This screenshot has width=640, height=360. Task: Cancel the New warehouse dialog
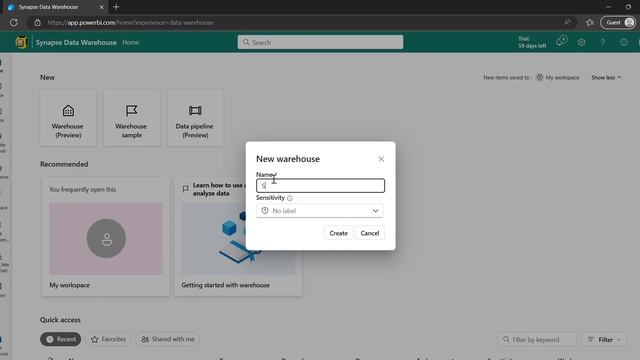click(370, 233)
